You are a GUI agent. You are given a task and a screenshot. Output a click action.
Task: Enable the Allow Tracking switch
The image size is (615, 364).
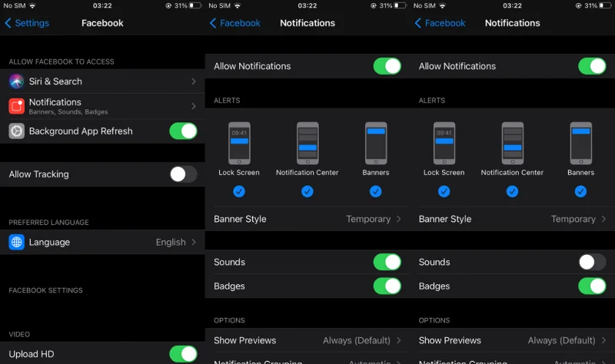point(183,174)
